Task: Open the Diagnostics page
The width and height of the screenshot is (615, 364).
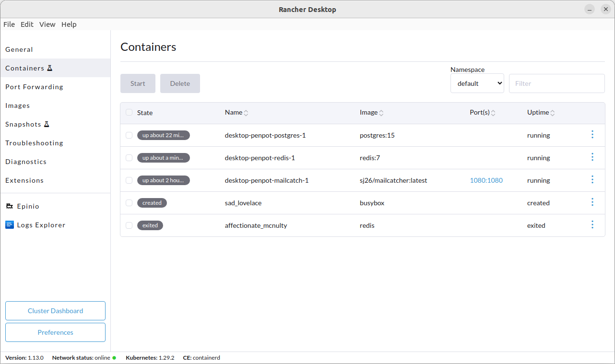Action: pos(55,162)
